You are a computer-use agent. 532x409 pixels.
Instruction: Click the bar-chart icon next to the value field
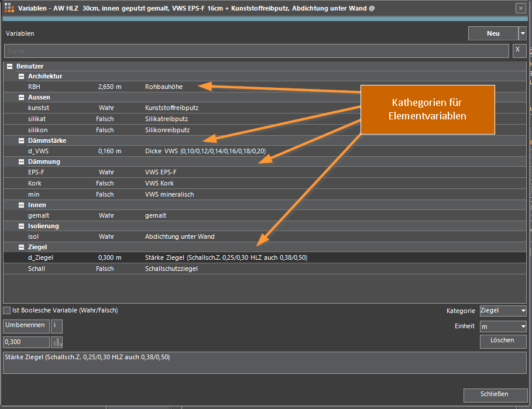[x=56, y=342]
